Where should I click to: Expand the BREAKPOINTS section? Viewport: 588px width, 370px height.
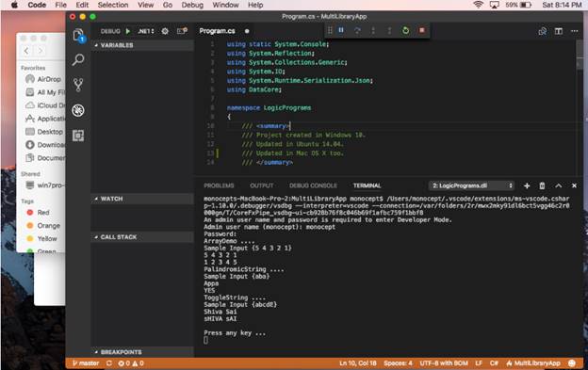pos(142,352)
